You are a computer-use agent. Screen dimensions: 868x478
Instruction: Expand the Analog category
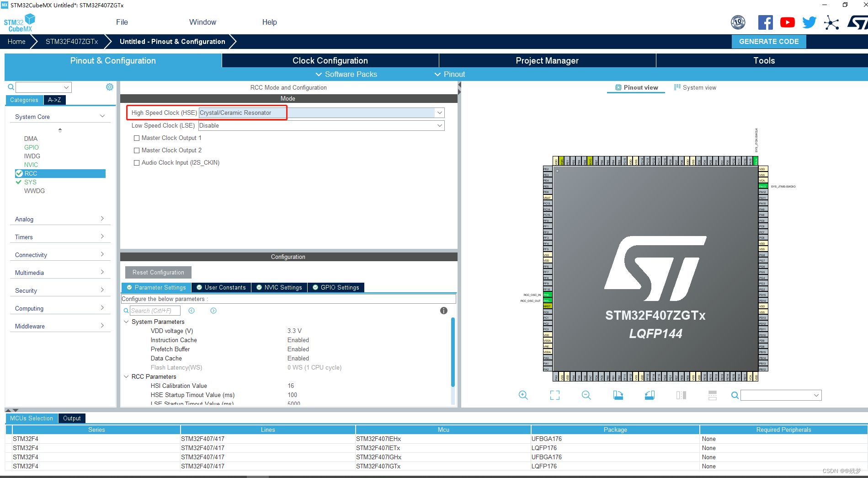click(x=102, y=219)
